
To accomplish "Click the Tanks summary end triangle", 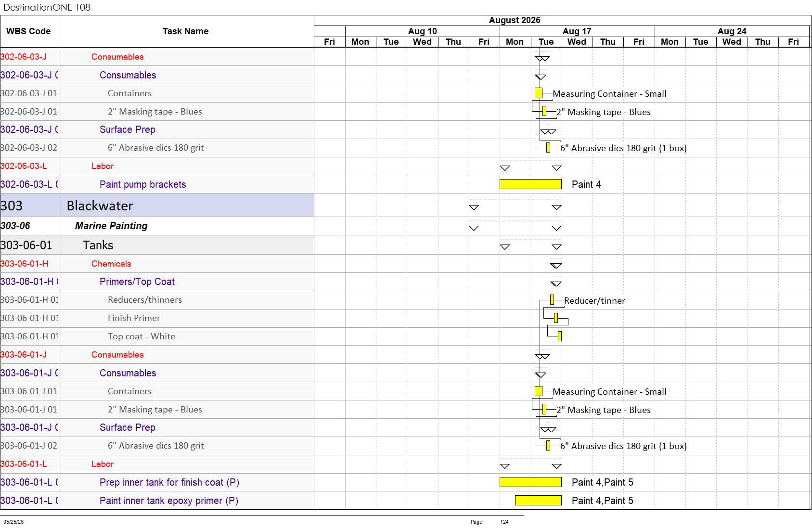I will tap(556, 247).
